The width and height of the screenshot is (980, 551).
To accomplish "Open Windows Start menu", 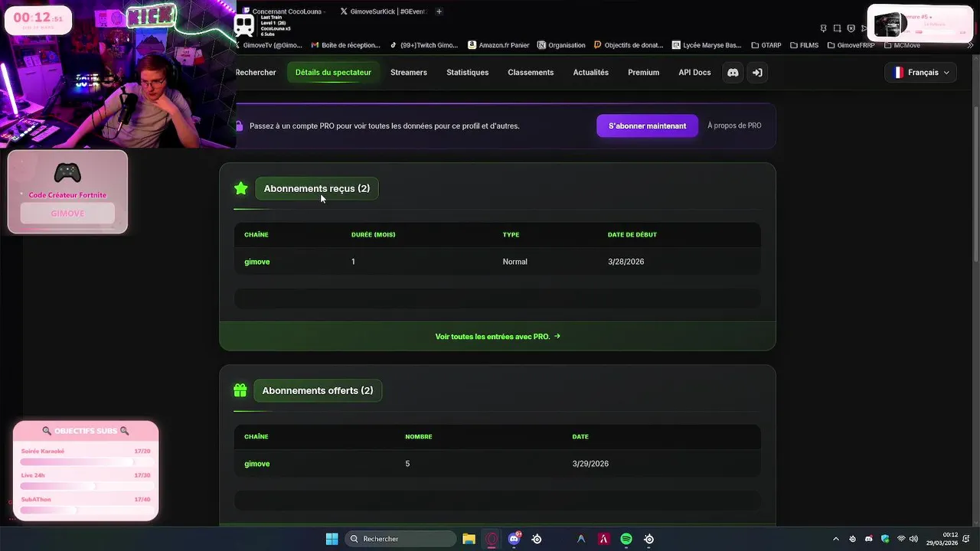I will [x=332, y=539].
